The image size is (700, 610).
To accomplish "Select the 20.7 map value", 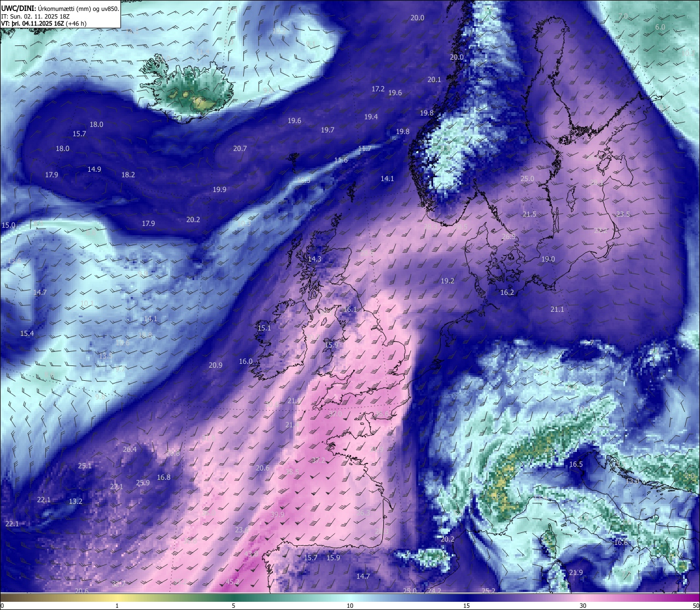I will (x=240, y=148).
